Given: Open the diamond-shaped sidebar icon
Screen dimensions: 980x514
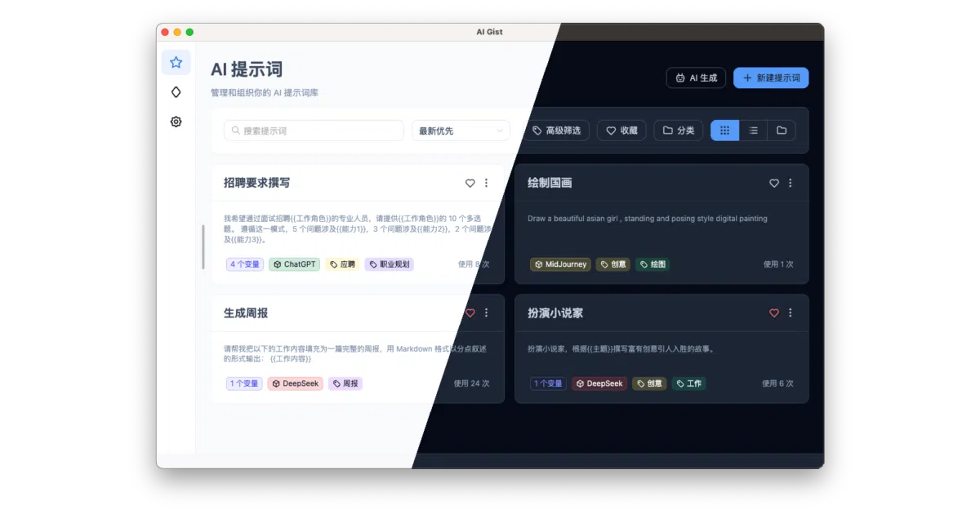Looking at the screenshot, I should (x=176, y=92).
